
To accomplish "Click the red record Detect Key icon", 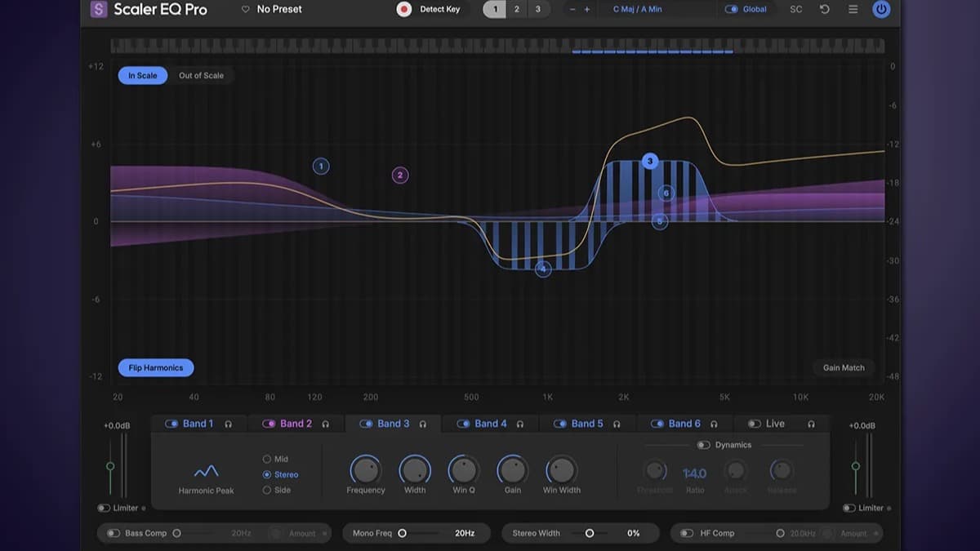I will tap(403, 9).
